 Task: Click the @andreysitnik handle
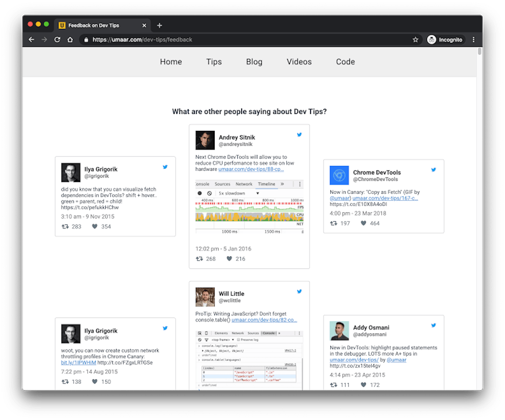coord(236,144)
